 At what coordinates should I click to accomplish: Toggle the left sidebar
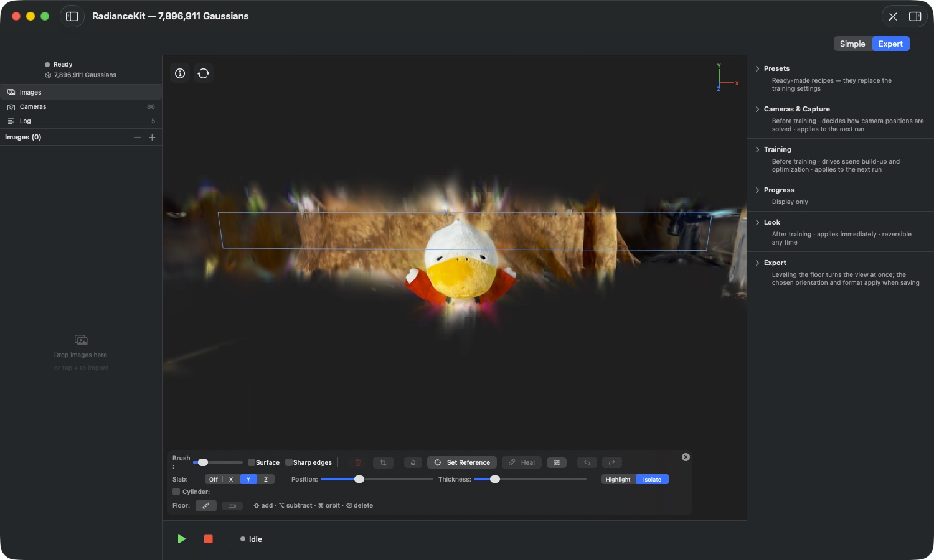click(72, 16)
